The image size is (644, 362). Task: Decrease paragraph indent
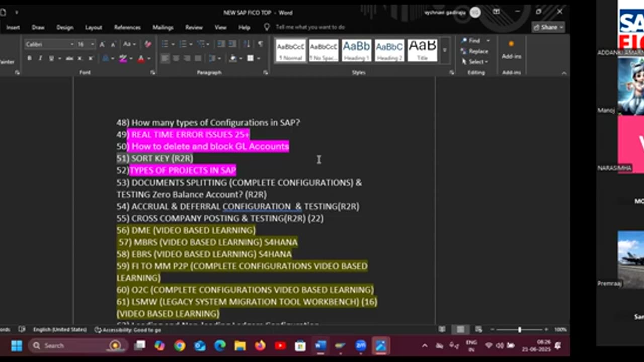pos(221,44)
